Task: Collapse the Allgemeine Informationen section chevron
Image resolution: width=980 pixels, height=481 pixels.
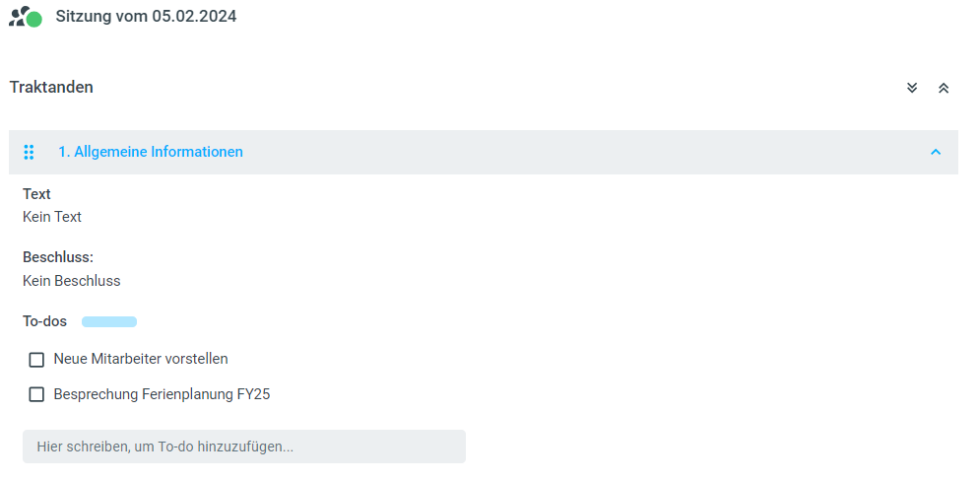Action: coord(936,152)
